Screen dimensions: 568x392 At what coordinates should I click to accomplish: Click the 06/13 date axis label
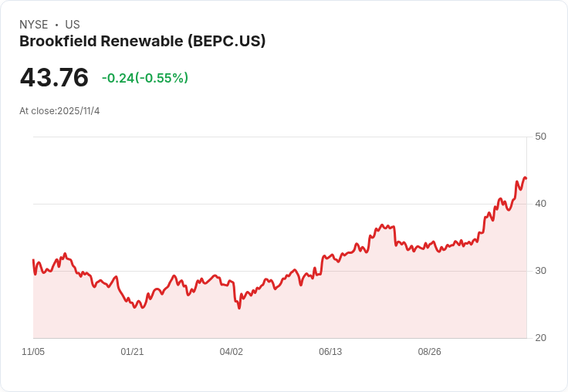(330, 352)
